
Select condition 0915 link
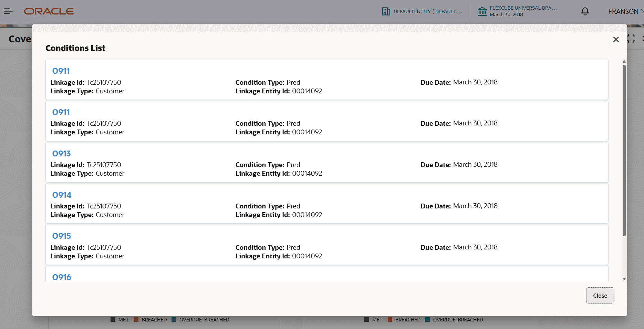61,236
